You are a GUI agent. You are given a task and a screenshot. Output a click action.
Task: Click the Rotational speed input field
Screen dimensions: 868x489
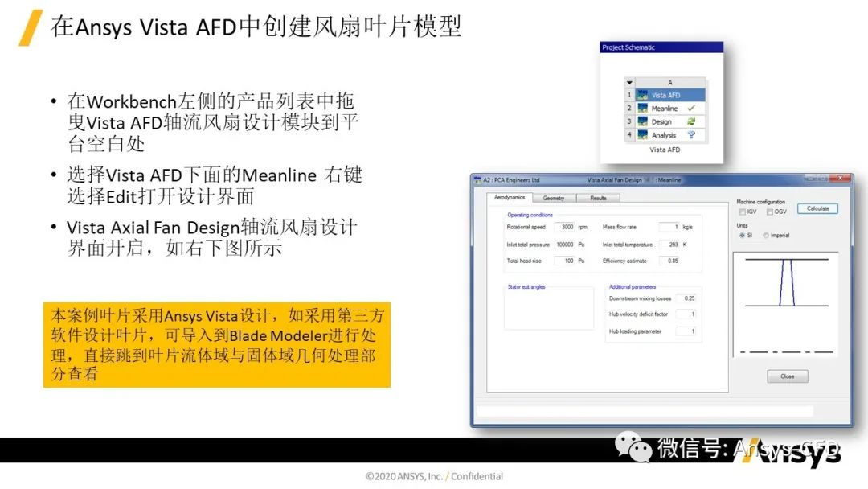[565, 227]
